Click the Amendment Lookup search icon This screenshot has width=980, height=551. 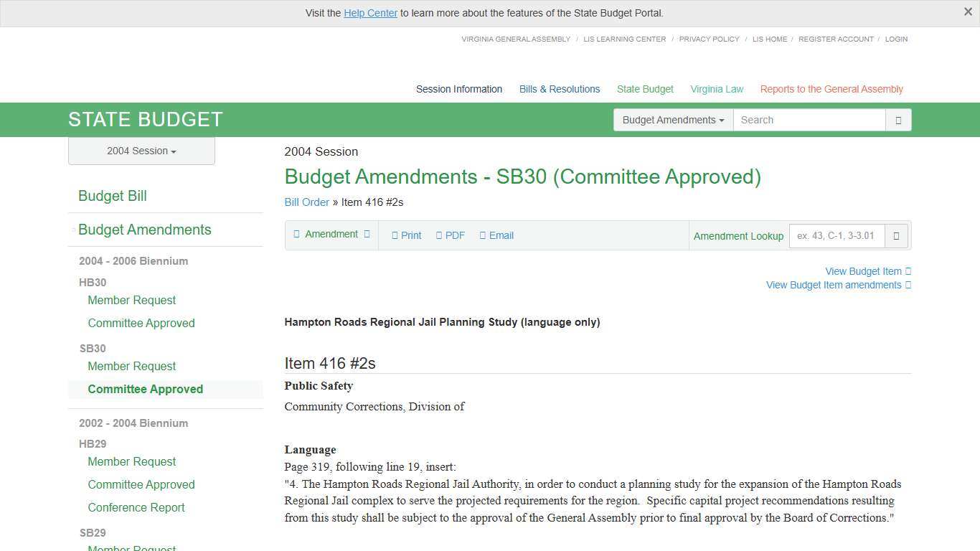[896, 235]
